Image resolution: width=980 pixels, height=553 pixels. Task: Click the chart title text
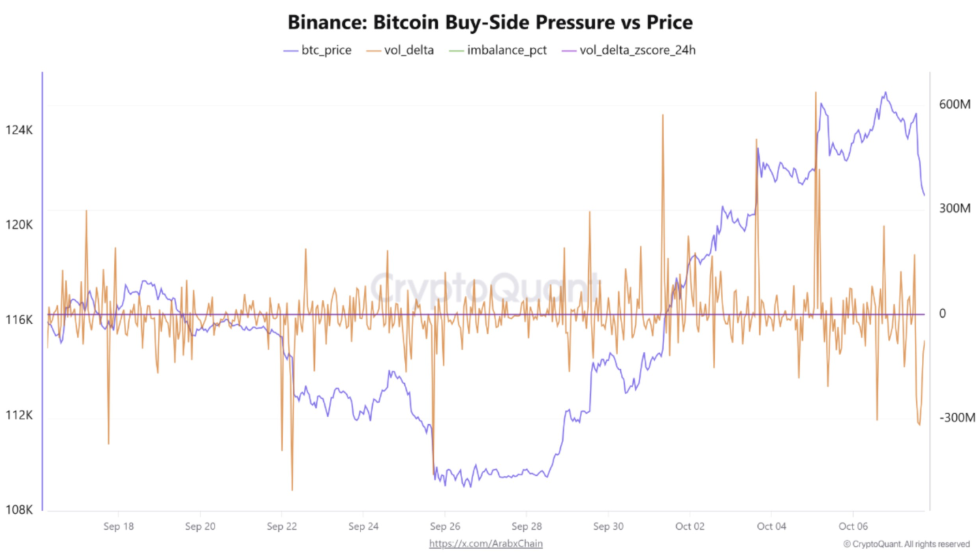(490, 23)
